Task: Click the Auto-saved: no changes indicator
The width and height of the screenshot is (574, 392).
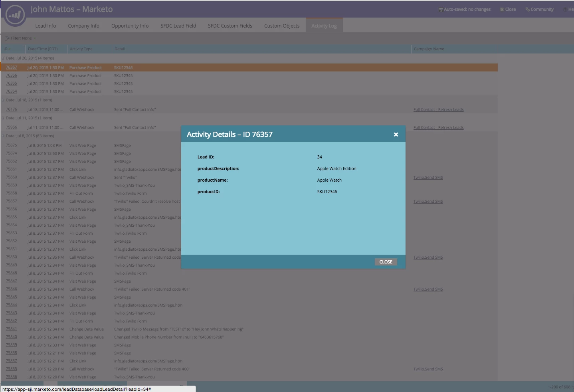Action: [465, 9]
